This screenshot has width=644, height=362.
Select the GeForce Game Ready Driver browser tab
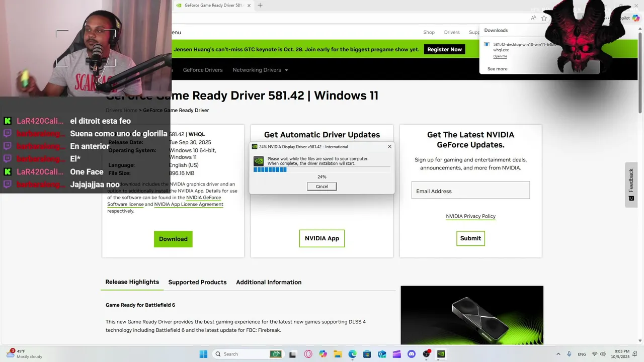(213, 6)
